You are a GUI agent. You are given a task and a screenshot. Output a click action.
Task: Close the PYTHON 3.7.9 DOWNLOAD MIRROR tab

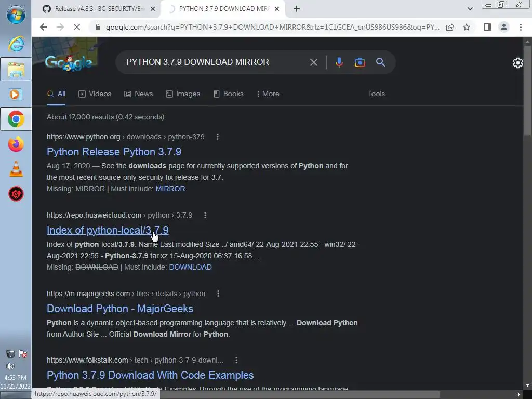point(277,9)
